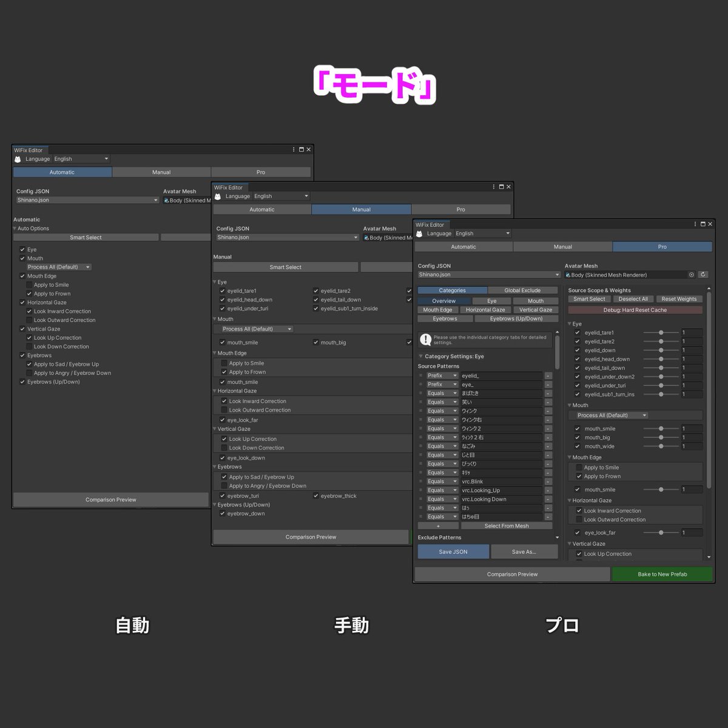Switch to Pro tab in the Manual window
Image resolution: width=728 pixels, height=728 pixels.
pos(461,209)
